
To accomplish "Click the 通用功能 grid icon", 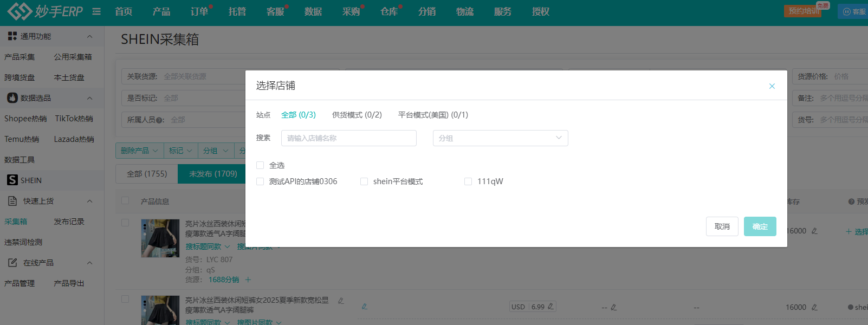I will click(x=12, y=36).
